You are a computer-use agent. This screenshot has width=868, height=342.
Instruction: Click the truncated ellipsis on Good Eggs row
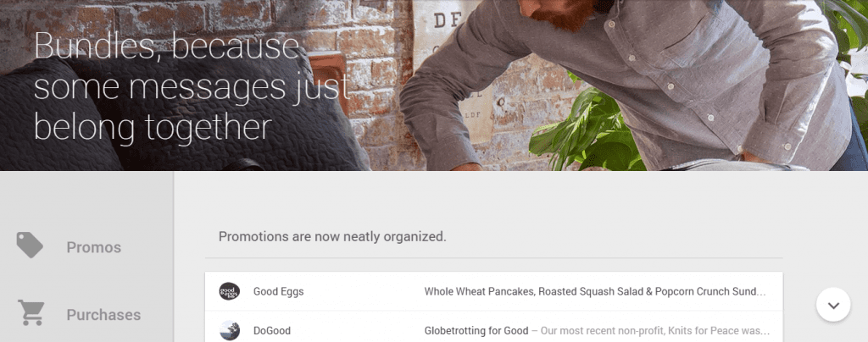click(761, 291)
